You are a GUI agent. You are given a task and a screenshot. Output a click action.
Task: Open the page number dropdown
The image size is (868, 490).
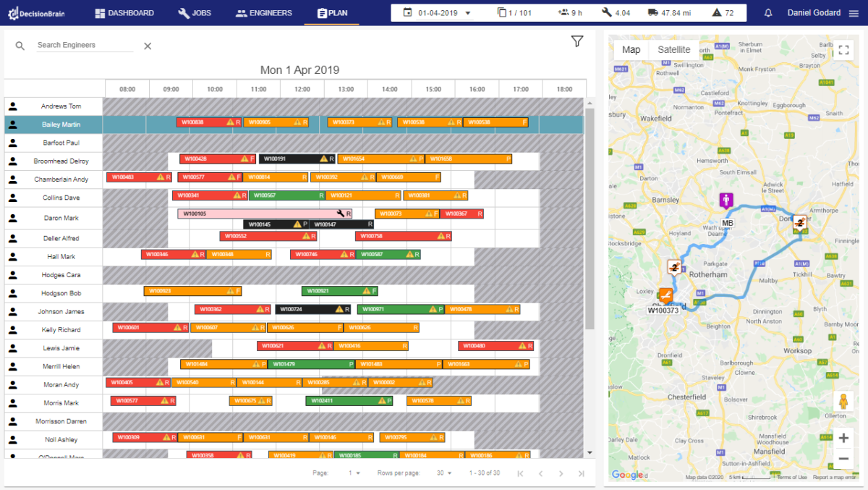tap(352, 471)
